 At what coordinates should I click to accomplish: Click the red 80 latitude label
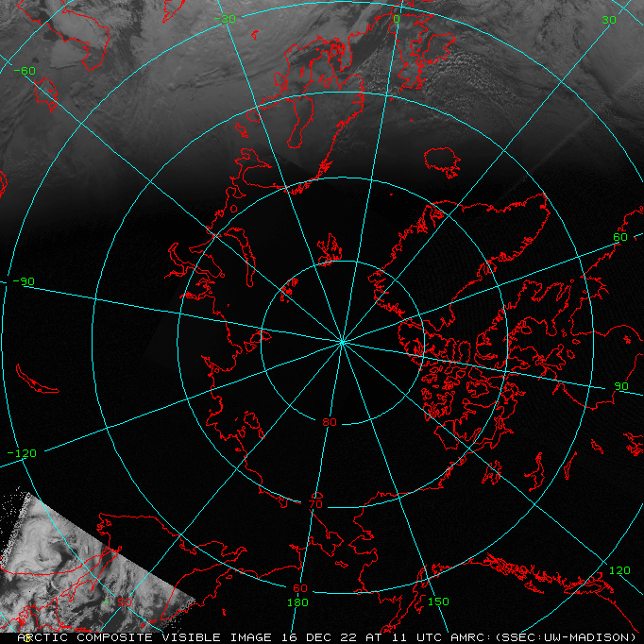tap(330, 422)
